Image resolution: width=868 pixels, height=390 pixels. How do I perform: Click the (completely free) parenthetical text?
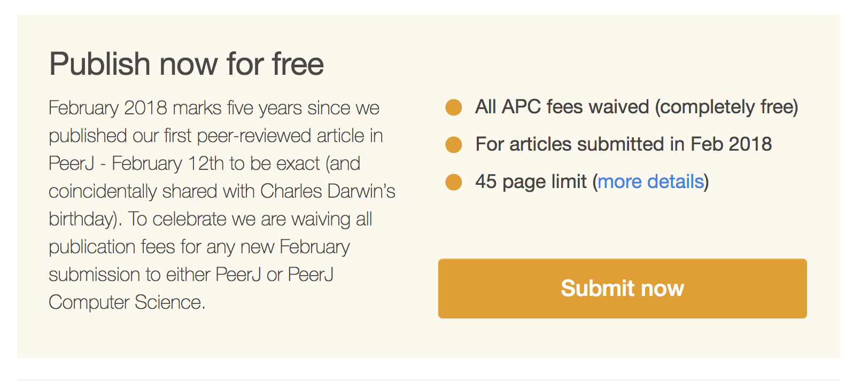726,107
